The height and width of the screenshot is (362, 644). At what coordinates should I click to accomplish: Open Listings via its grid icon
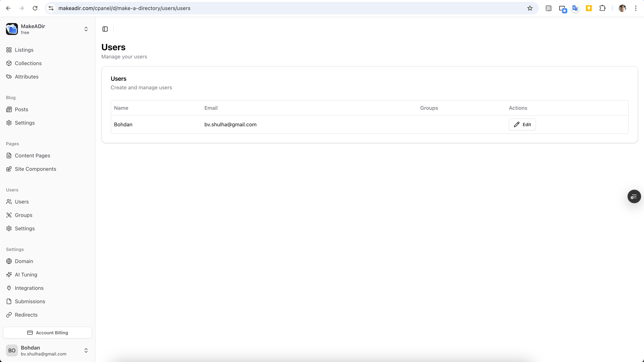click(x=9, y=50)
